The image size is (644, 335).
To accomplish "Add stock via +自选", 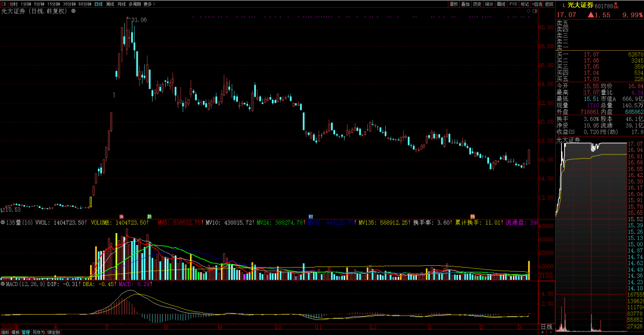I will (x=537, y=4).
